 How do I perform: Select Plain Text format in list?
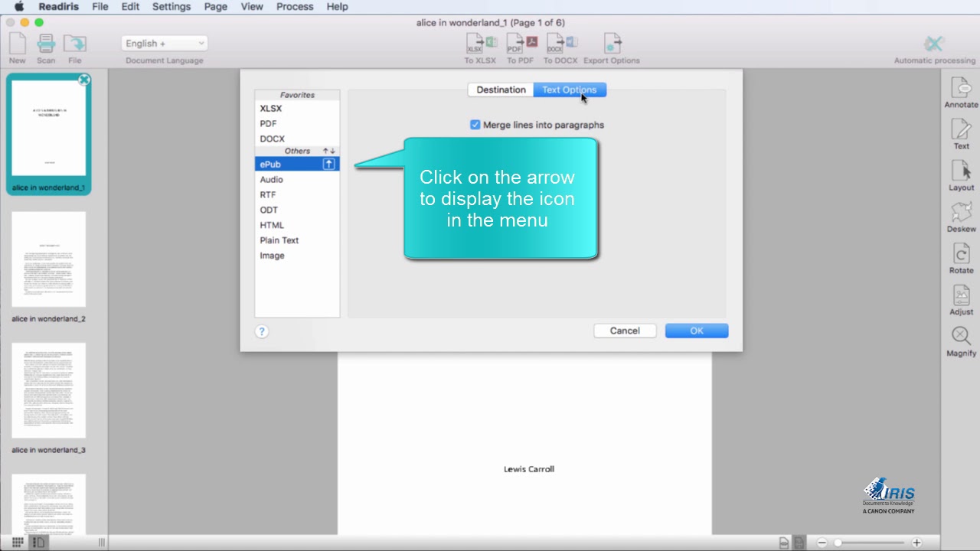coord(297,240)
